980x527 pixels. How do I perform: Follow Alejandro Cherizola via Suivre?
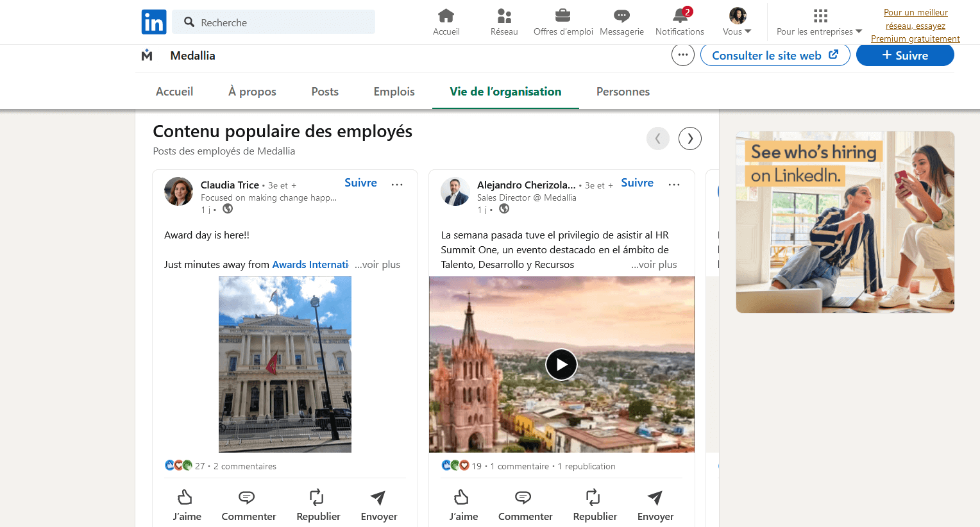click(638, 183)
